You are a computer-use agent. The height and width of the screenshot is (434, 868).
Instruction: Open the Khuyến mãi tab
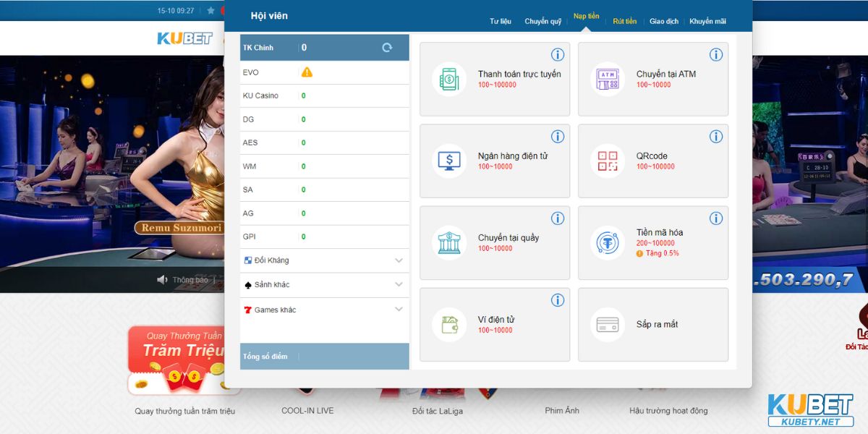pyautogui.click(x=708, y=21)
